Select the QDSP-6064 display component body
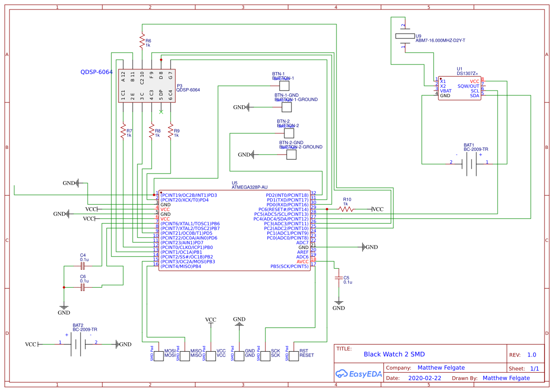The width and height of the screenshot is (554, 392). point(146,85)
